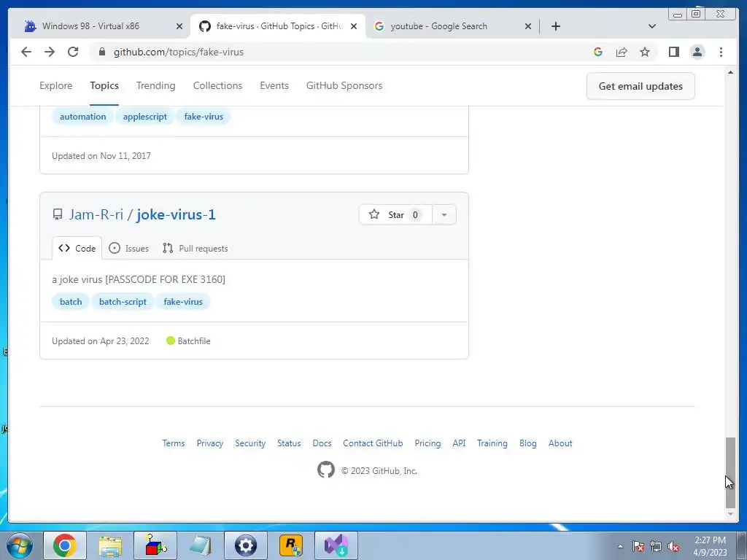Open the About footer link
Screen dimensions: 747x560
click(x=560, y=443)
